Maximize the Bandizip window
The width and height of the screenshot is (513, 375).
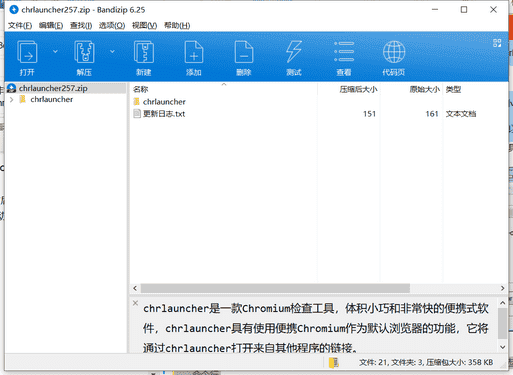pyautogui.click(x=464, y=10)
